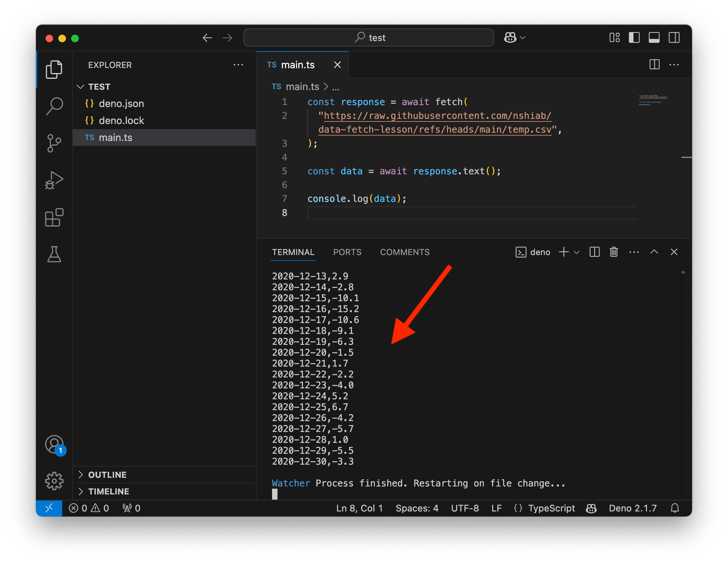The width and height of the screenshot is (728, 564).
Task: Expand the TIMELINE section
Action: [x=164, y=491]
